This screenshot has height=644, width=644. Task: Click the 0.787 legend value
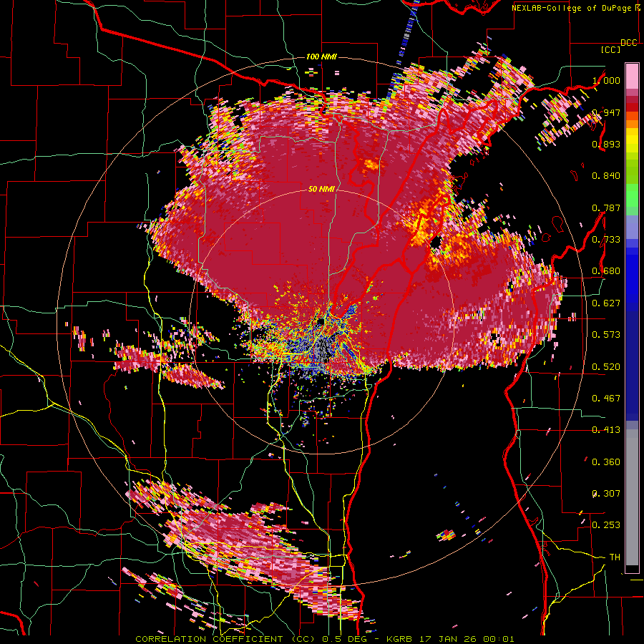pos(606,208)
